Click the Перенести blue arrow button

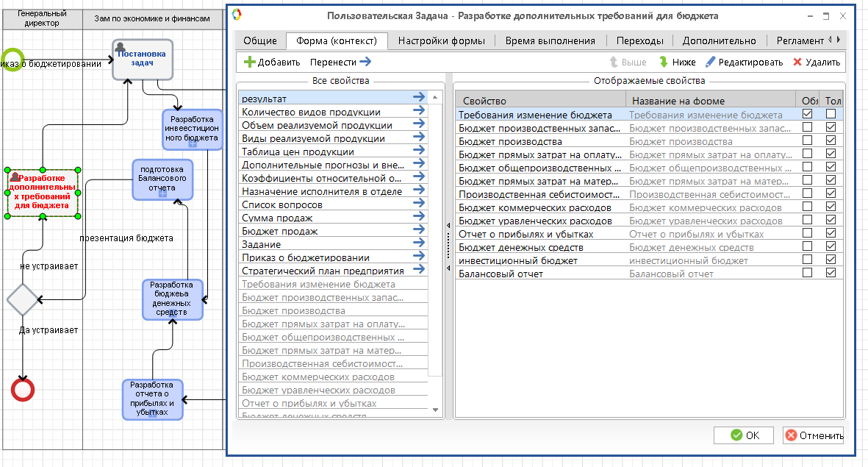pos(340,62)
